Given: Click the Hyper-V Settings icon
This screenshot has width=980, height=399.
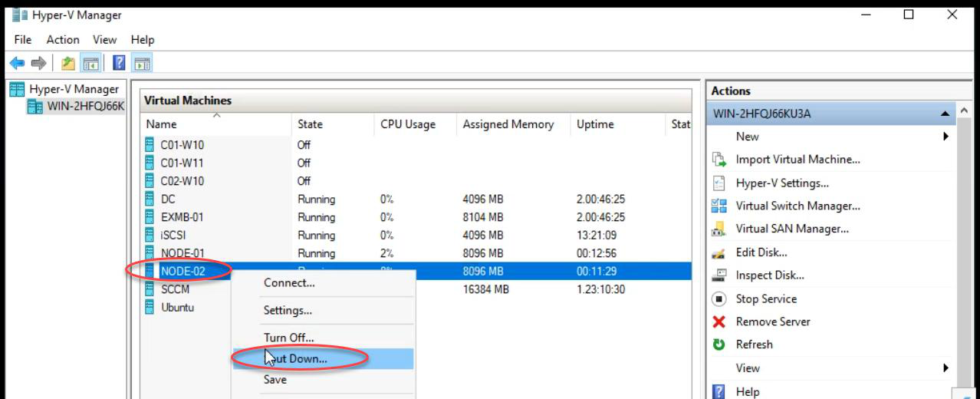Looking at the screenshot, I should [x=719, y=183].
